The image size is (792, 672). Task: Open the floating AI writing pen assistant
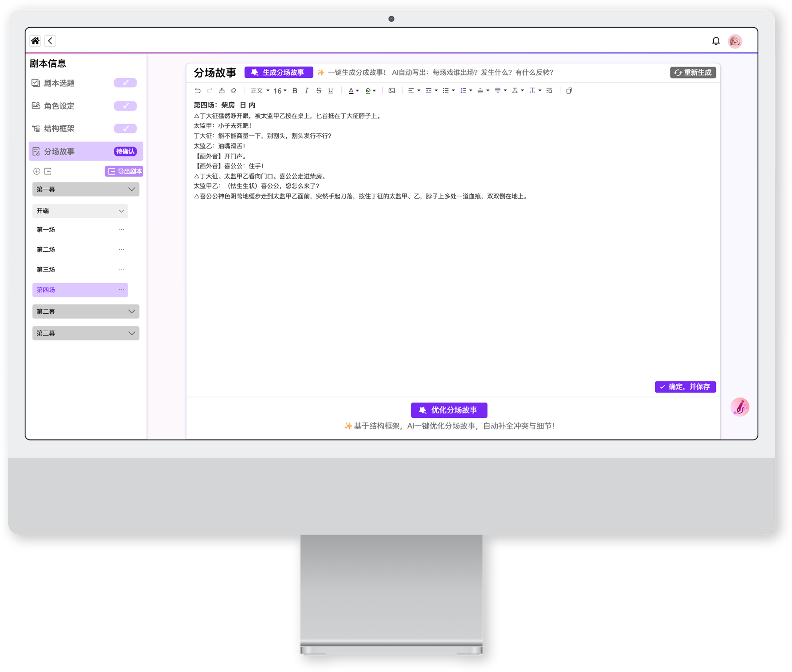(740, 407)
